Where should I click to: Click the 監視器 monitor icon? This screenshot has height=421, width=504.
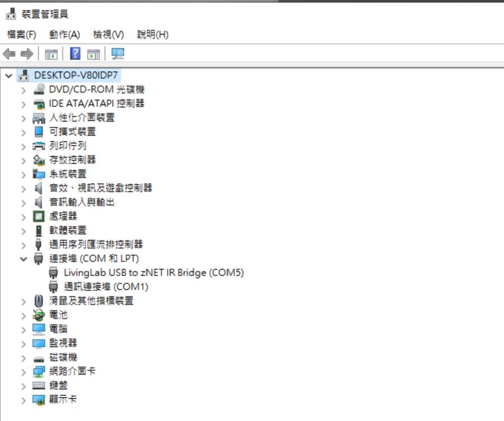(x=39, y=343)
